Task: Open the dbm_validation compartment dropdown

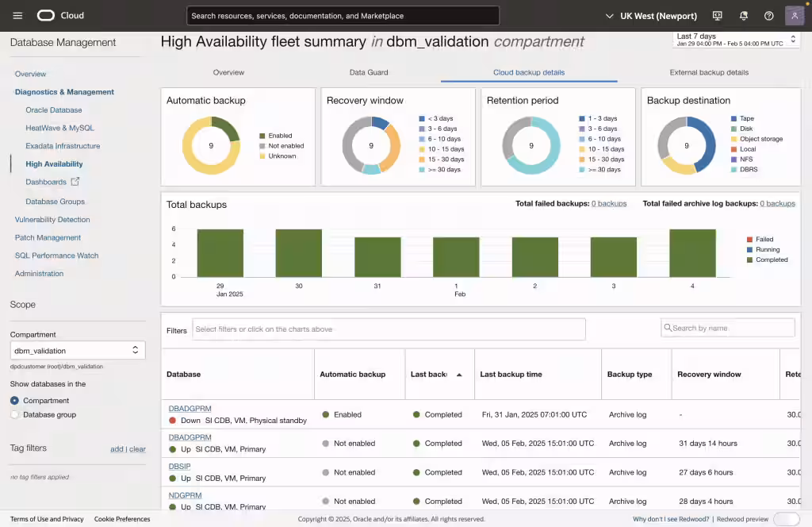Action: click(x=77, y=350)
